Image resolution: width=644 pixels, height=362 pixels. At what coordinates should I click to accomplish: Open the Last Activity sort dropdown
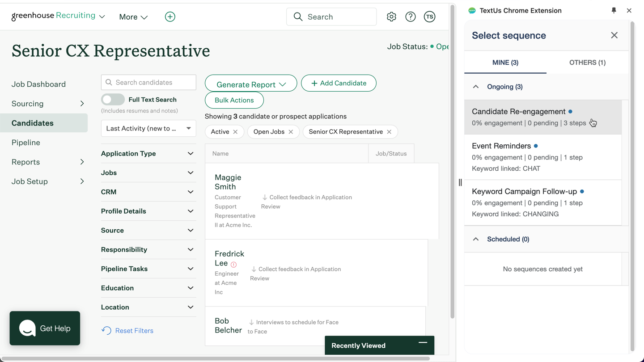148,129
